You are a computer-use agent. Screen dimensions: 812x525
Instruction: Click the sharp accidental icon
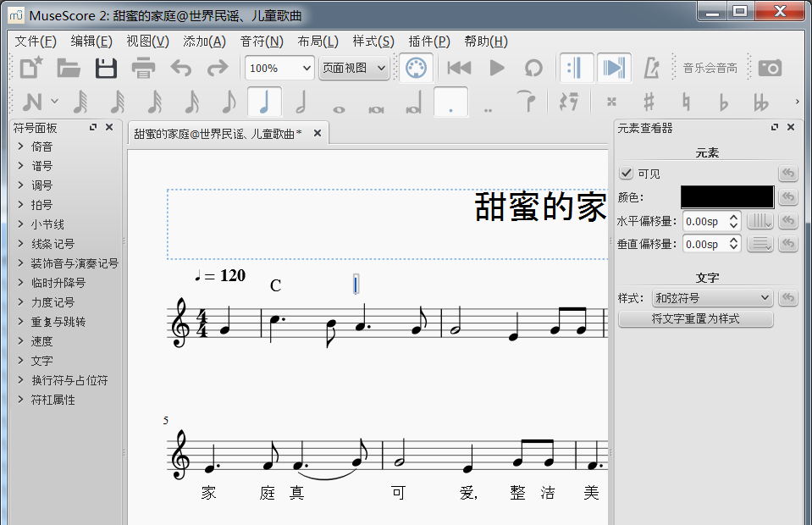click(x=649, y=102)
